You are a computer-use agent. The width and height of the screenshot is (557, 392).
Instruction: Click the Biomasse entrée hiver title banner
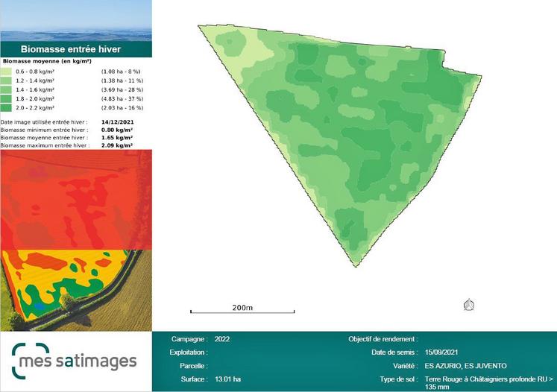pos(76,48)
